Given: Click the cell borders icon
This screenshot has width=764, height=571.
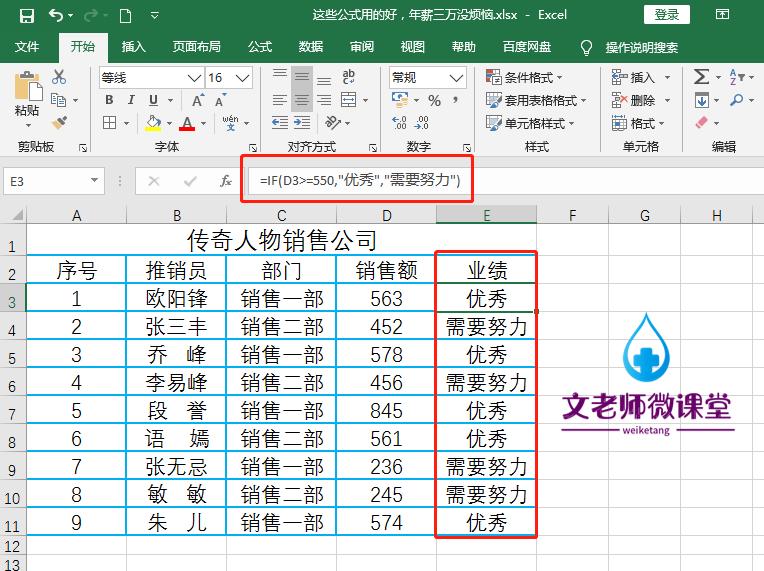Looking at the screenshot, I should [x=110, y=122].
